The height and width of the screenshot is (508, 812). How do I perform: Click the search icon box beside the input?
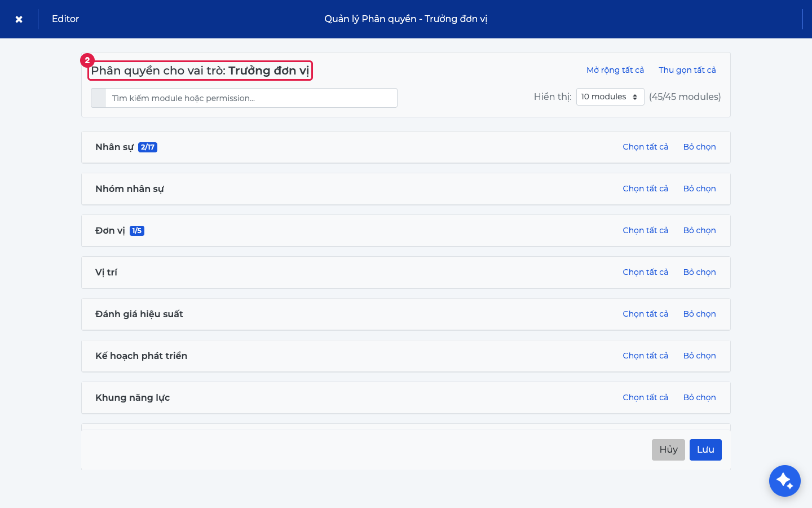(98, 98)
